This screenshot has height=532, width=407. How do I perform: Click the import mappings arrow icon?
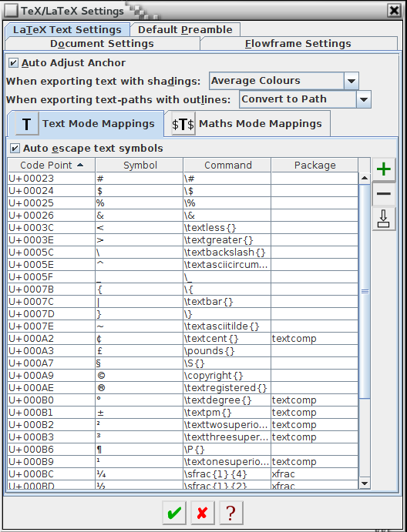click(384, 219)
